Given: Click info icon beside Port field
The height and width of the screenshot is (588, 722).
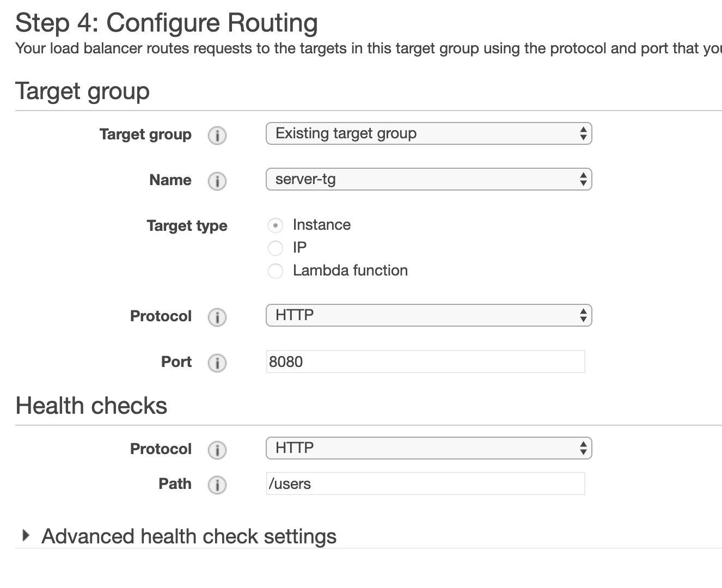Looking at the screenshot, I should tap(217, 363).
